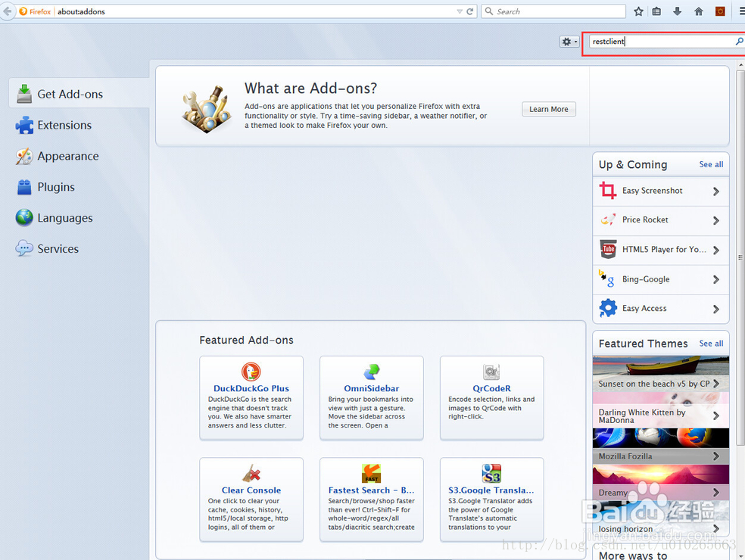Click the Languages globe icon
The image size is (745, 560).
24,217
